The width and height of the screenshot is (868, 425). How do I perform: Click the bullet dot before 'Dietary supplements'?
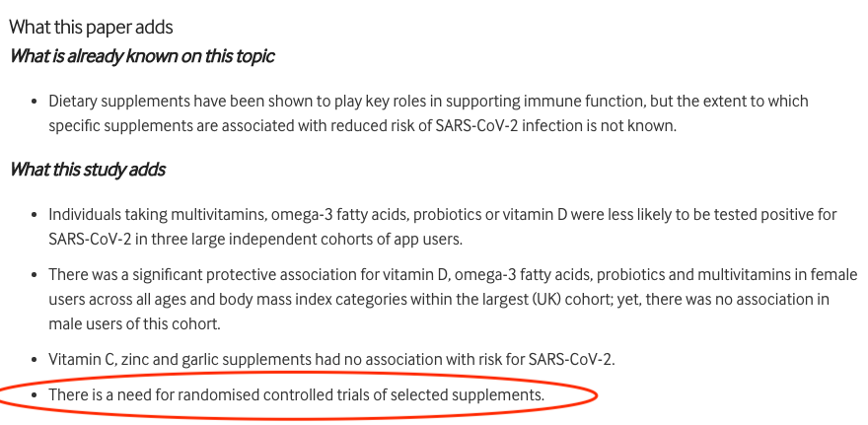pos(35,102)
